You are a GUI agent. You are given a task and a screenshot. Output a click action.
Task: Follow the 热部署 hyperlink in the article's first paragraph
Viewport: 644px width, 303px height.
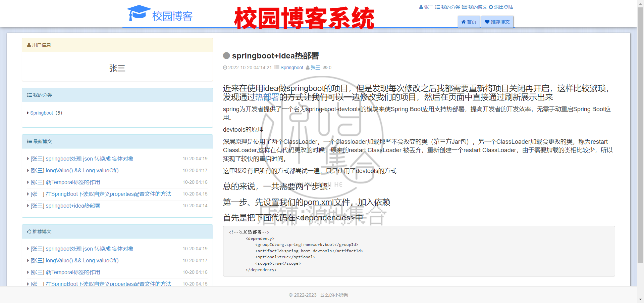(x=267, y=97)
